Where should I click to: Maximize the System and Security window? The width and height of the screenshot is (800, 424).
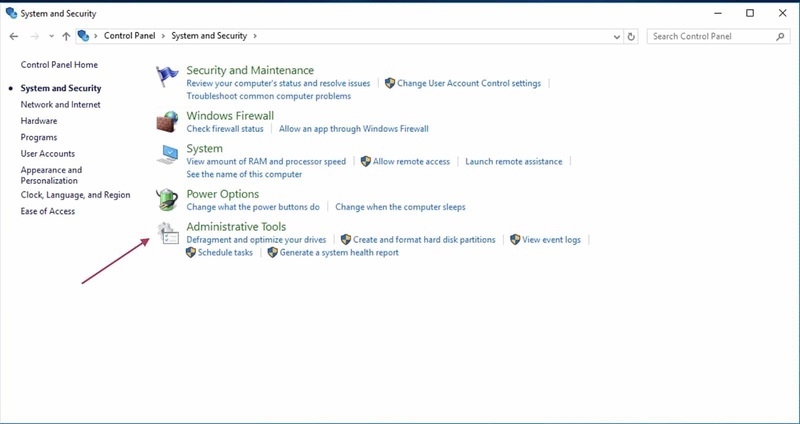point(749,13)
